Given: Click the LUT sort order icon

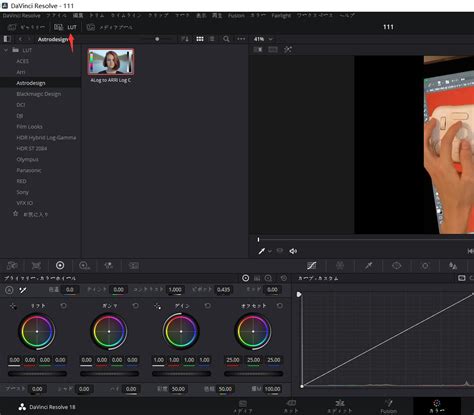Looking at the screenshot, I should [x=185, y=39].
